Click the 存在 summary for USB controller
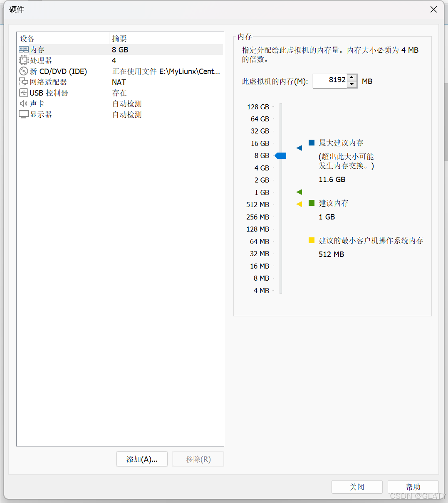This screenshot has height=503, width=448. tap(119, 93)
